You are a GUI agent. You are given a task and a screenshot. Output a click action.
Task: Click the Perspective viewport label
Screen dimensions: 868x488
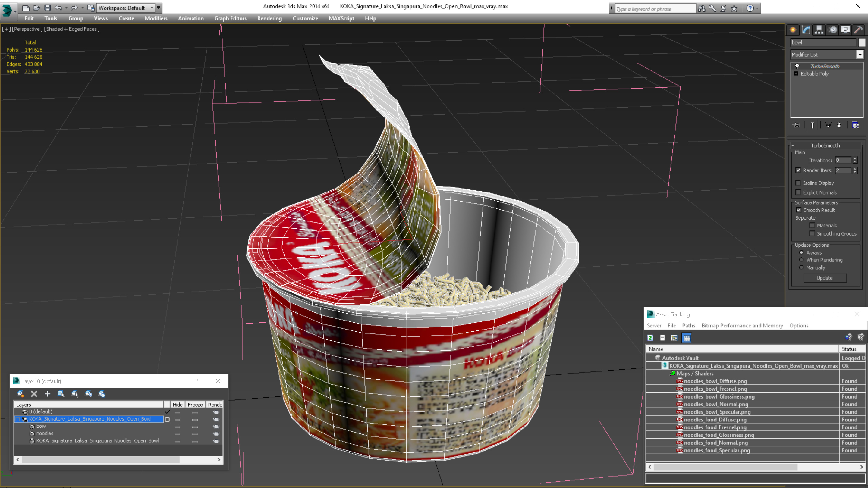(27, 29)
